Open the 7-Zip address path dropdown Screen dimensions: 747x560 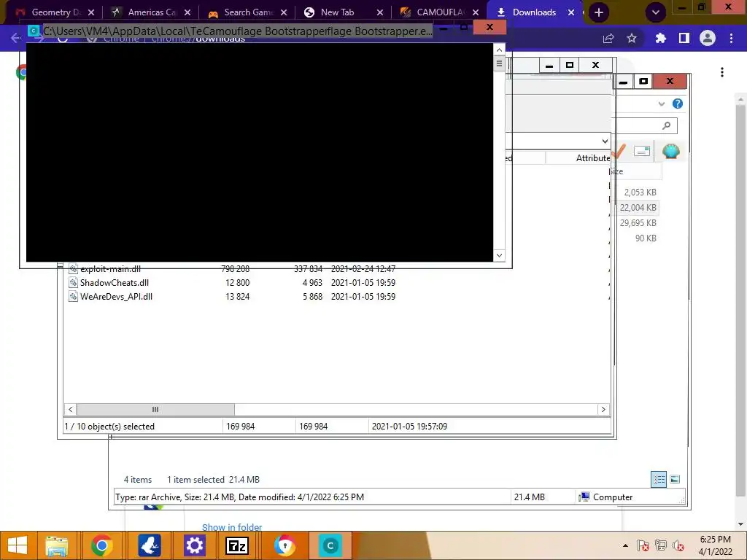[x=605, y=141]
